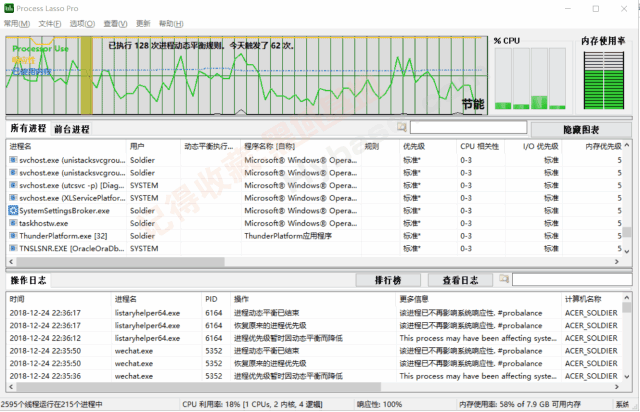Switch to the 所有进程 tab
Viewport: 640px width, 412px height.
(x=28, y=128)
